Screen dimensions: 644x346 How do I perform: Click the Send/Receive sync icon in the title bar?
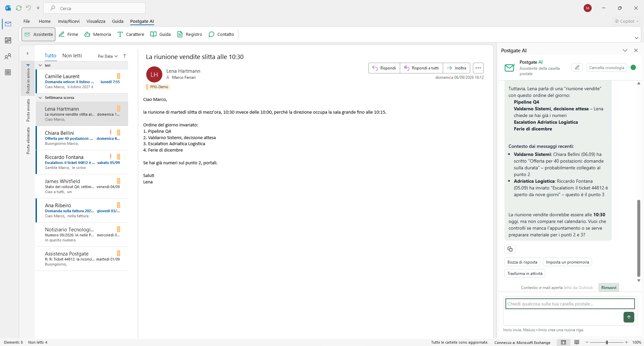coord(19,8)
